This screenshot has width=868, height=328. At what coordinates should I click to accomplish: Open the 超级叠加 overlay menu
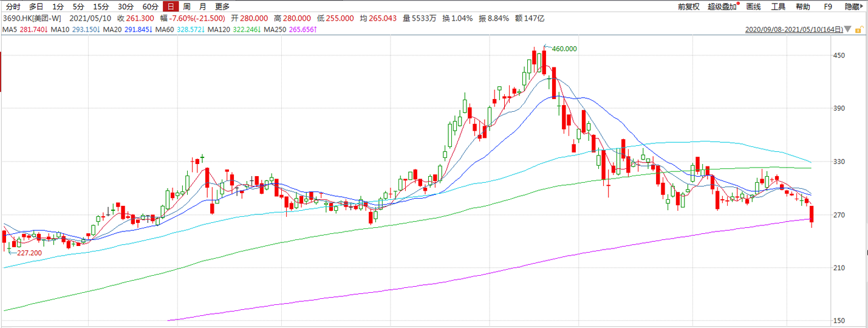(722, 7)
